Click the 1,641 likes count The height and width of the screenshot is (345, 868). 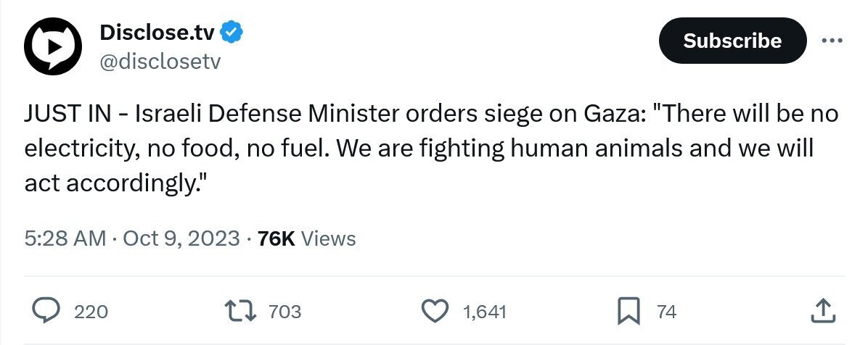(484, 312)
